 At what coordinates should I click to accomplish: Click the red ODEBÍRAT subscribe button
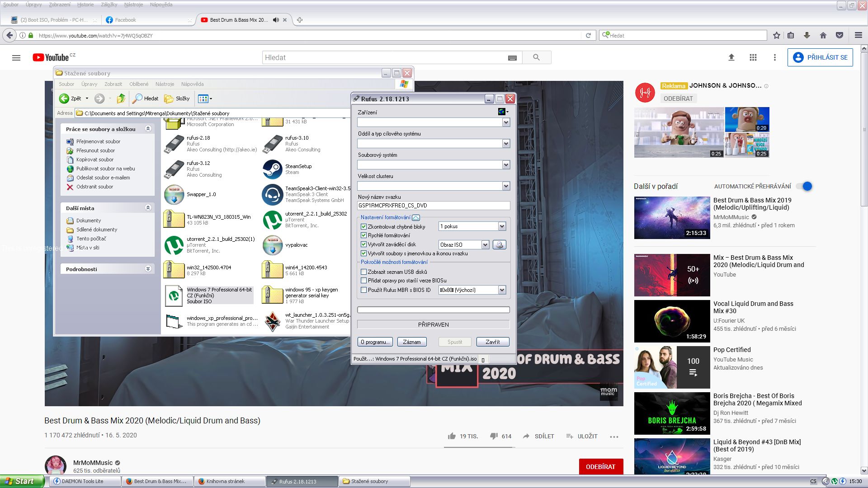click(600, 467)
